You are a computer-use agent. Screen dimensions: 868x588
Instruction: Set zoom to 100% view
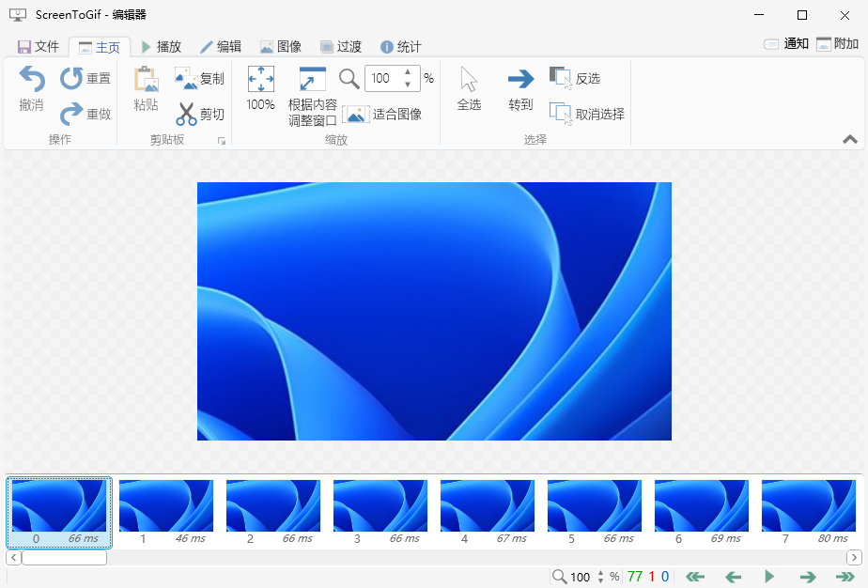pyautogui.click(x=259, y=89)
